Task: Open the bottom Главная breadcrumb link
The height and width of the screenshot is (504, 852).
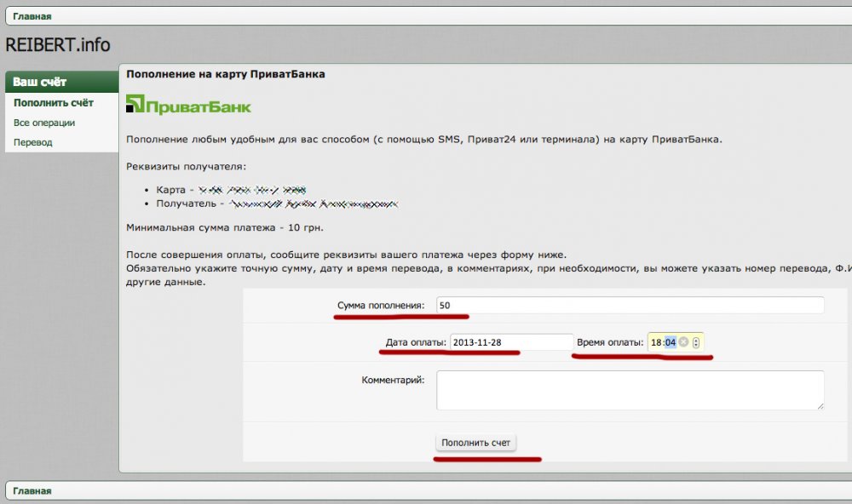Action: tap(32, 490)
